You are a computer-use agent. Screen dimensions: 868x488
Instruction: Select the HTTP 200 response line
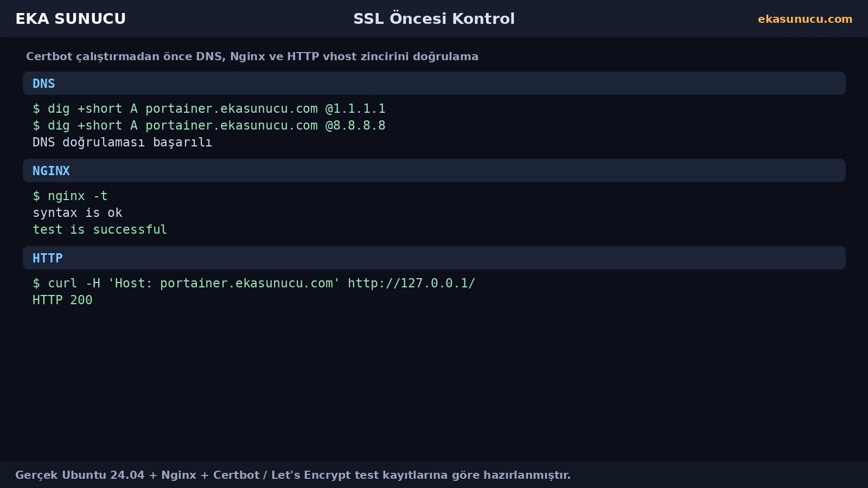62,300
